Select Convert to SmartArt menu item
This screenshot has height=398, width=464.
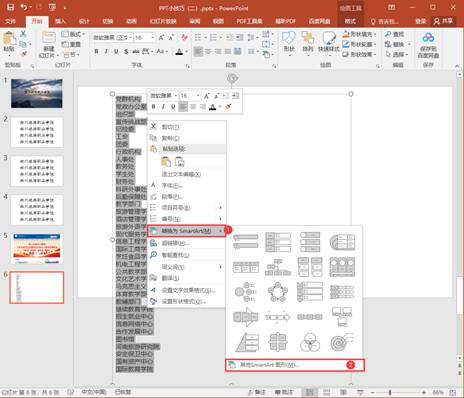pos(186,231)
